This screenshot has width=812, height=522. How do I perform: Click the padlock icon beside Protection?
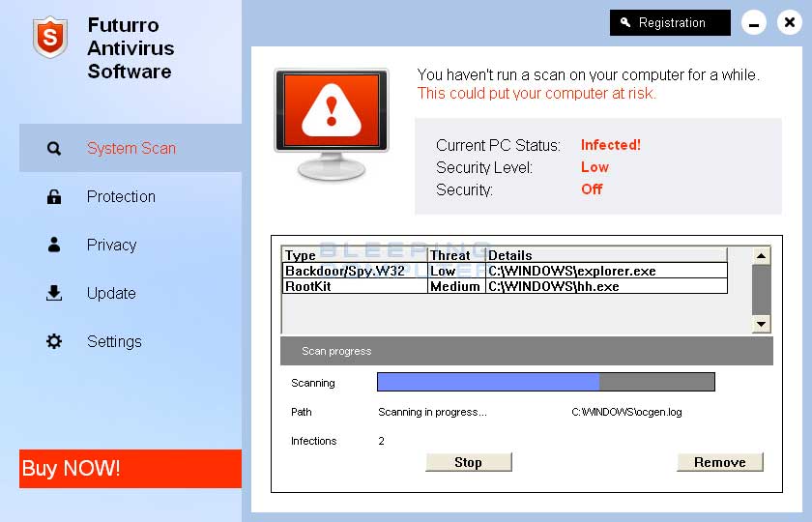click(54, 197)
